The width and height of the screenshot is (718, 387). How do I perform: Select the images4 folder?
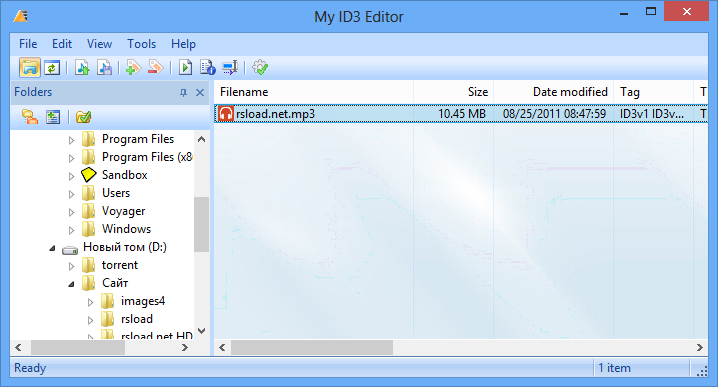point(142,301)
